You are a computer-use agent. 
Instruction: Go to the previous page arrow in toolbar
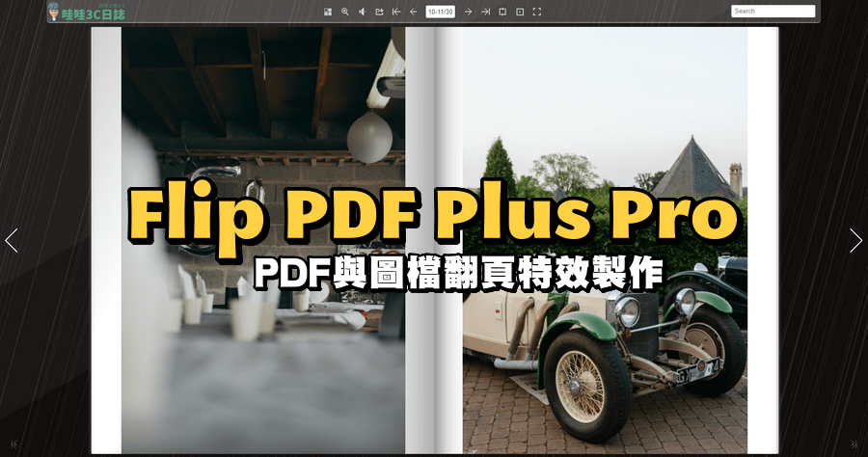[414, 12]
